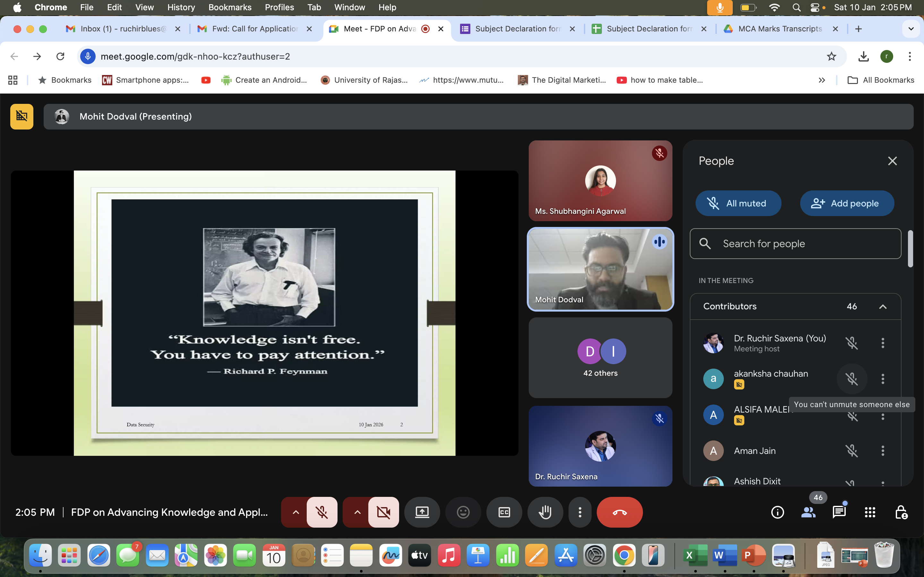Click the People panel scrollbar
Screen dimensions: 924x577
(x=910, y=249)
